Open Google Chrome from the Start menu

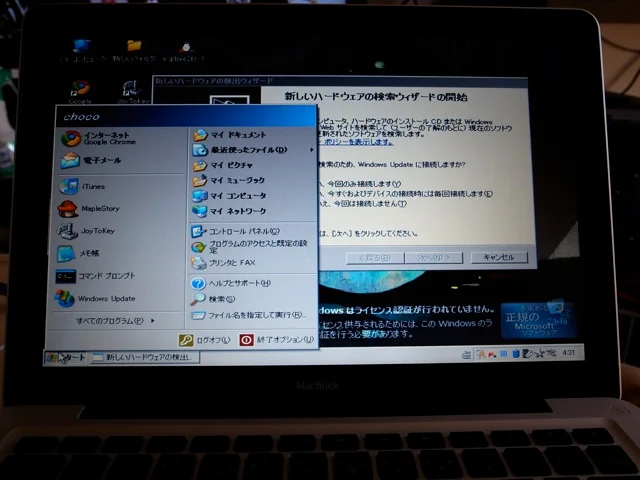[100, 138]
